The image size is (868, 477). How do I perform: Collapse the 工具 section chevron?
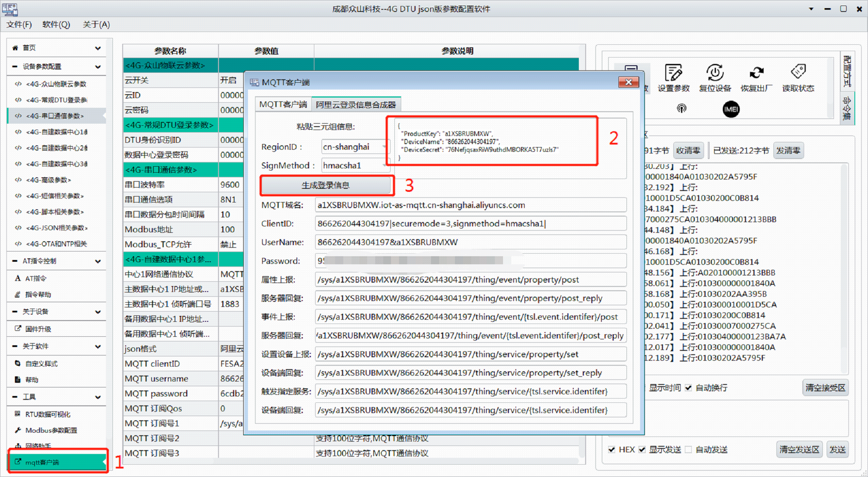pyautogui.click(x=98, y=397)
